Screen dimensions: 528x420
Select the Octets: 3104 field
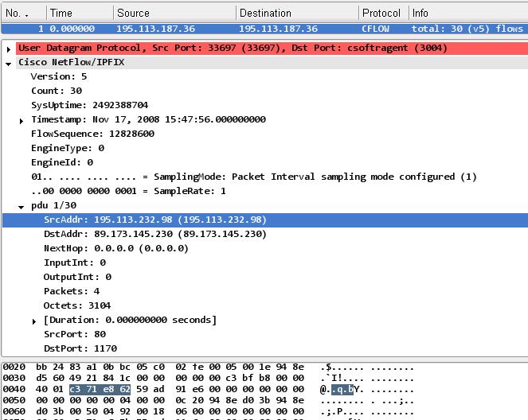(x=77, y=305)
